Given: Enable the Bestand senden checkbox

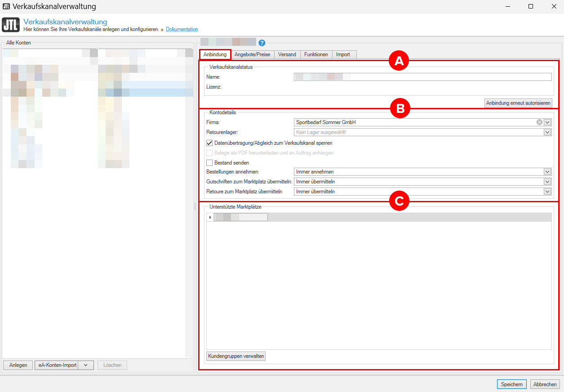Looking at the screenshot, I should (x=209, y=163).
